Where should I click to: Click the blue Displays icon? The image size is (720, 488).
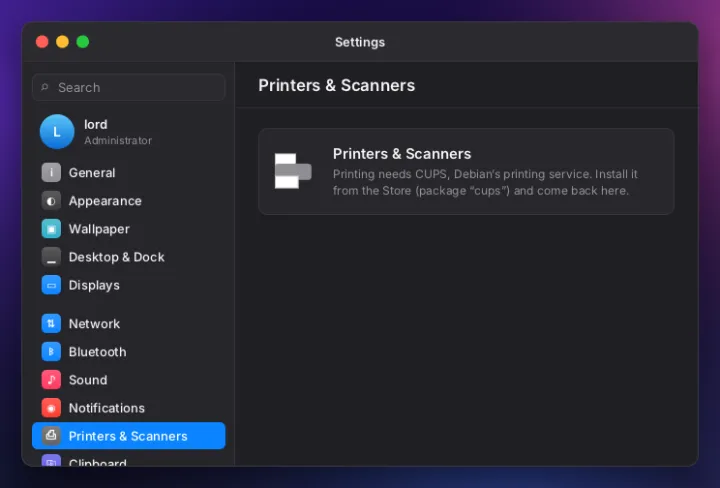pyautogui.click(x=51, y=285)
